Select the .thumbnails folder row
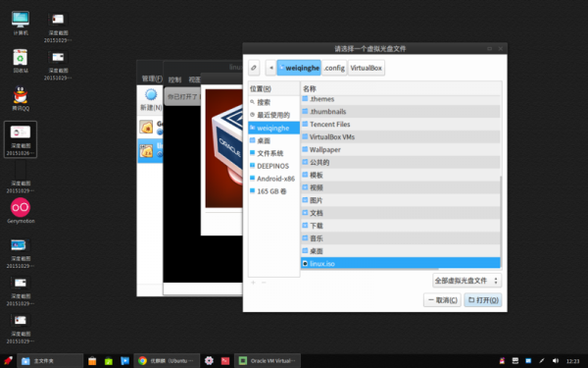 click(400, 112)
